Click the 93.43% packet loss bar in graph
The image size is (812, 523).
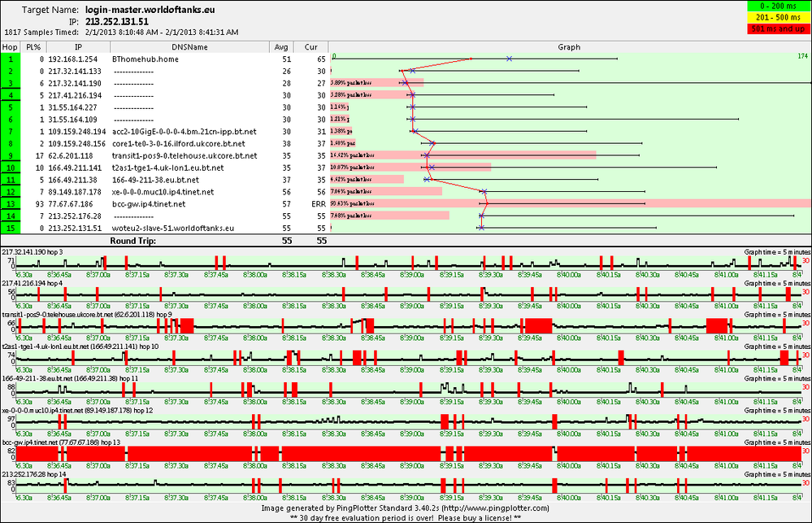tap(571, 203)
